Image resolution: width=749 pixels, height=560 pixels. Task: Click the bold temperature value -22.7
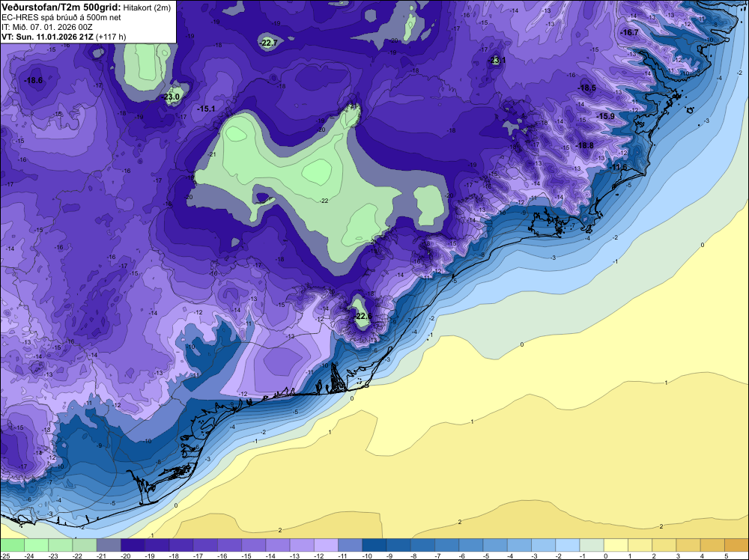(x=268, y=43)
